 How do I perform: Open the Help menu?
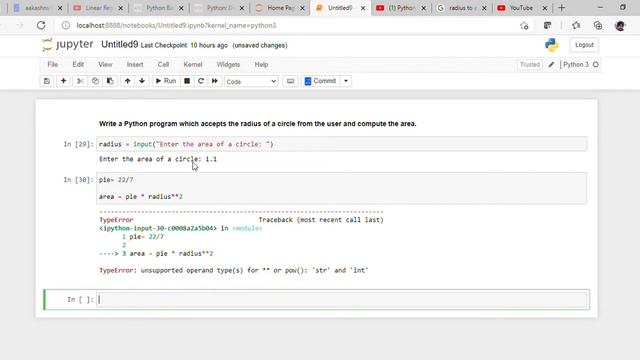click(x=261, y=64)
